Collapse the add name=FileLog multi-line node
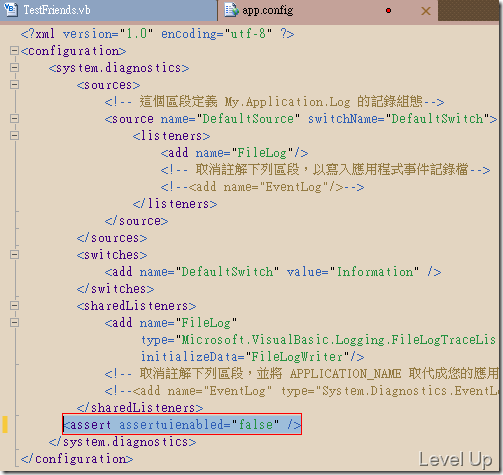 click(14, 323)
